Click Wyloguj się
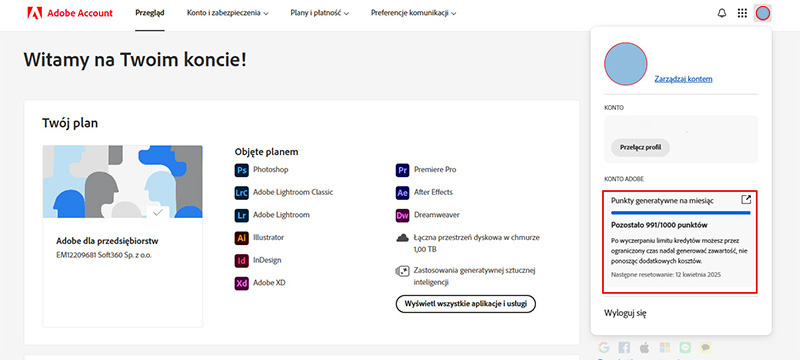 click(626, 313)
